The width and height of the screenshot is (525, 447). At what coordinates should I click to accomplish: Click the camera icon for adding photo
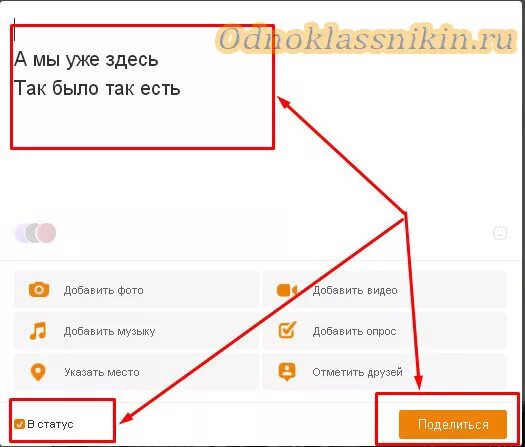pyautogui.click(x=39, y=290)
